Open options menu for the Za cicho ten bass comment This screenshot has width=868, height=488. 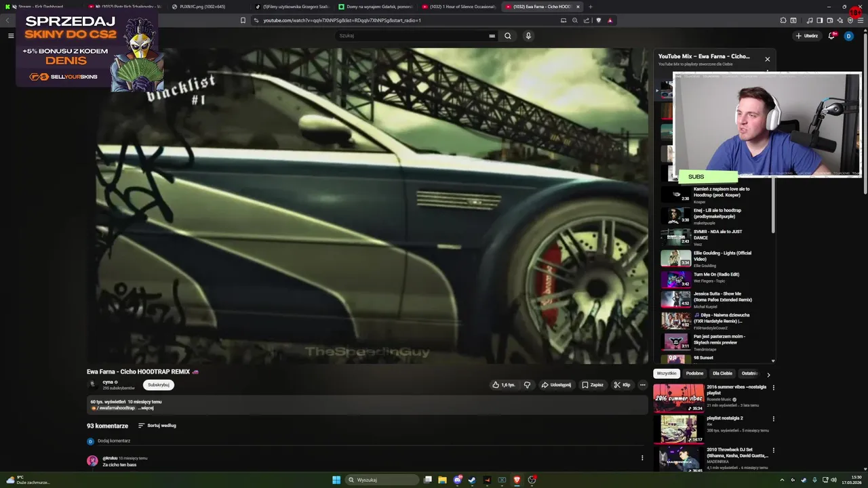point(642,458)
